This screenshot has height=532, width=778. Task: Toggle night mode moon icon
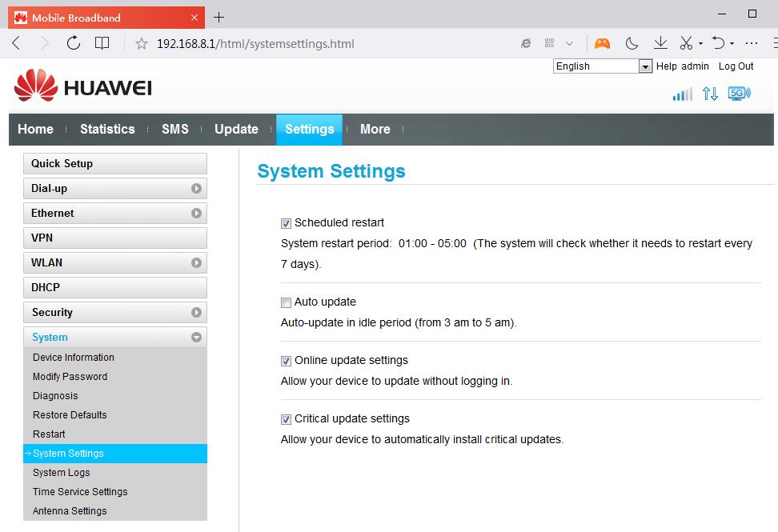pos(632,43)
